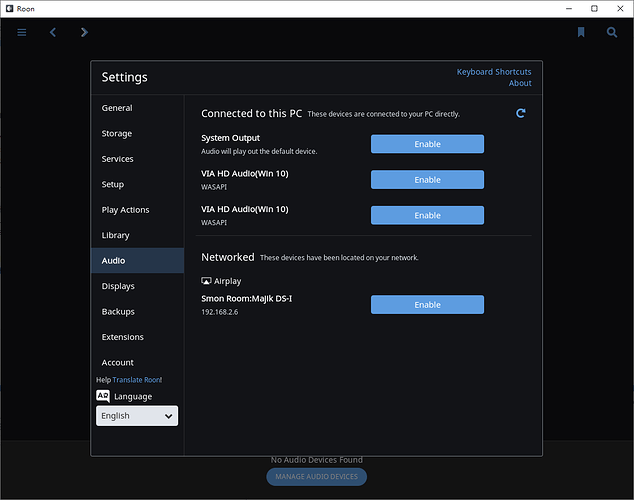Open the Extensions settings tab
The height and width of the screenshot is (500, 634).
click(x=137, y=337)
